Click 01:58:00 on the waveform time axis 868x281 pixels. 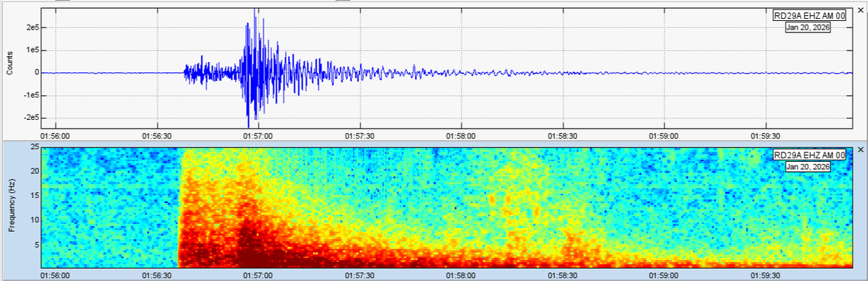[461, 135]
